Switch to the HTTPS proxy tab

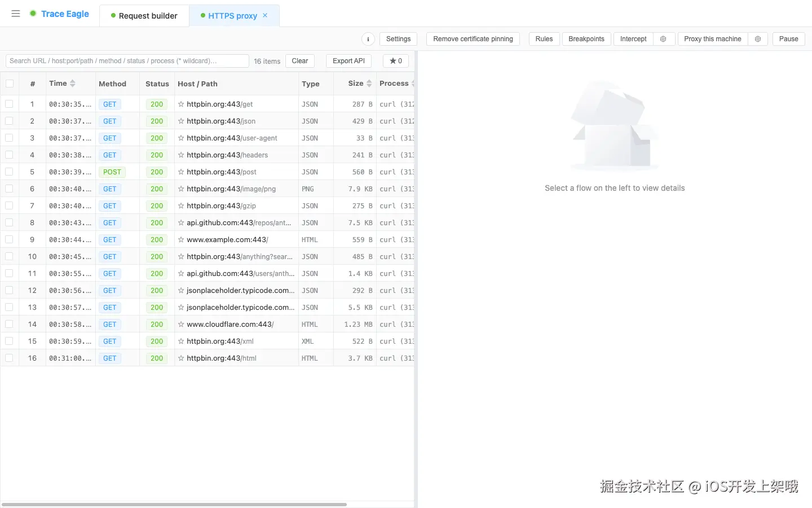click(233, 16)
